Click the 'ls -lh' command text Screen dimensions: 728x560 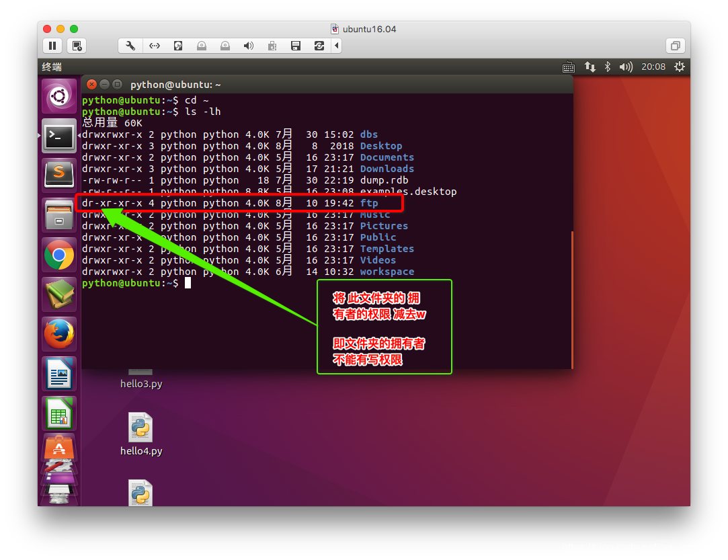(203, 112)
